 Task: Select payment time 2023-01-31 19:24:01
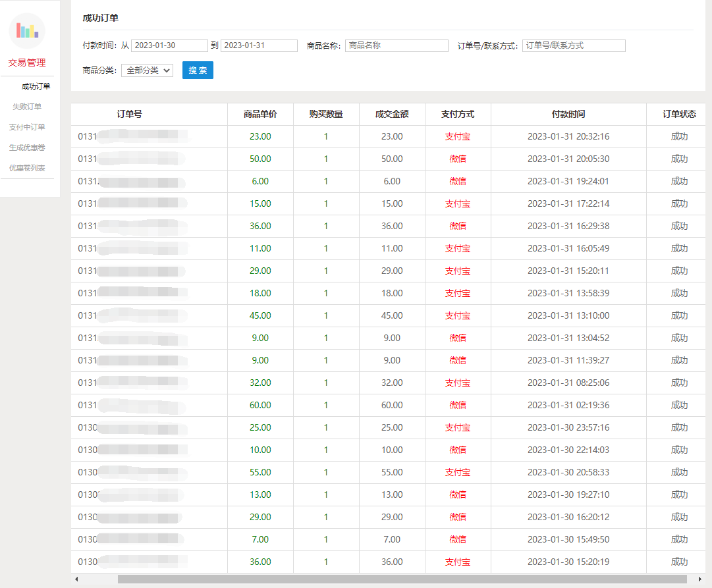[x=568, y=181]
